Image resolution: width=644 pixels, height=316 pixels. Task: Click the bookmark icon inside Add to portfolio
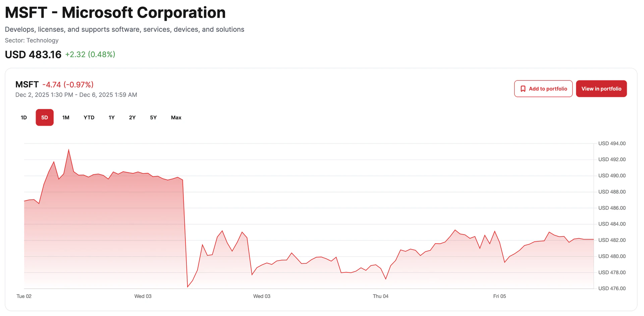[523, 88]
